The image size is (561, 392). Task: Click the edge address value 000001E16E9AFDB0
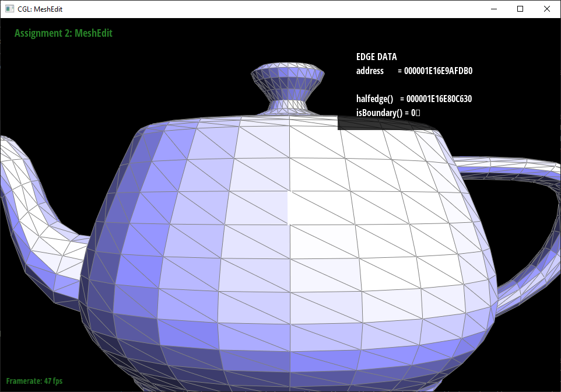[x=438, y=71]
